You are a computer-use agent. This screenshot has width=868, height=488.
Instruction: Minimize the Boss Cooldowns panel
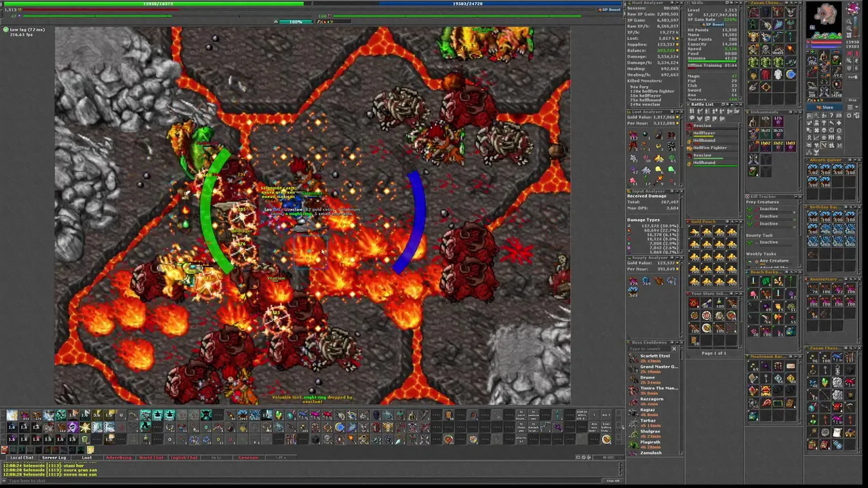677,342
